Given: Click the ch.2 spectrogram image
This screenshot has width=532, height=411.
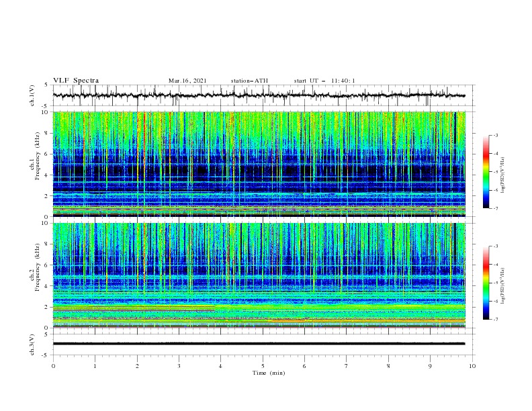Looking at the screenshot, I should click(259, 275).
